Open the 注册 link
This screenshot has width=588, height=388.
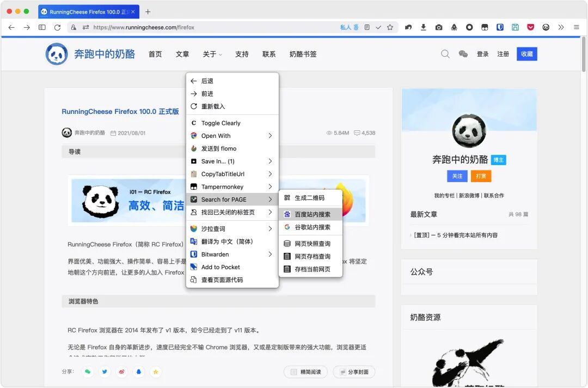503,54
